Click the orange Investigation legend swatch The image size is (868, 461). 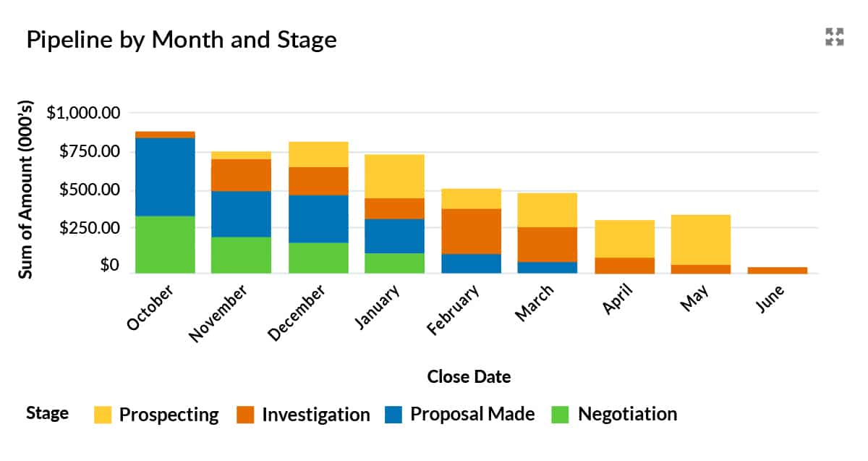pyautogui.click(x=246, y=415)
